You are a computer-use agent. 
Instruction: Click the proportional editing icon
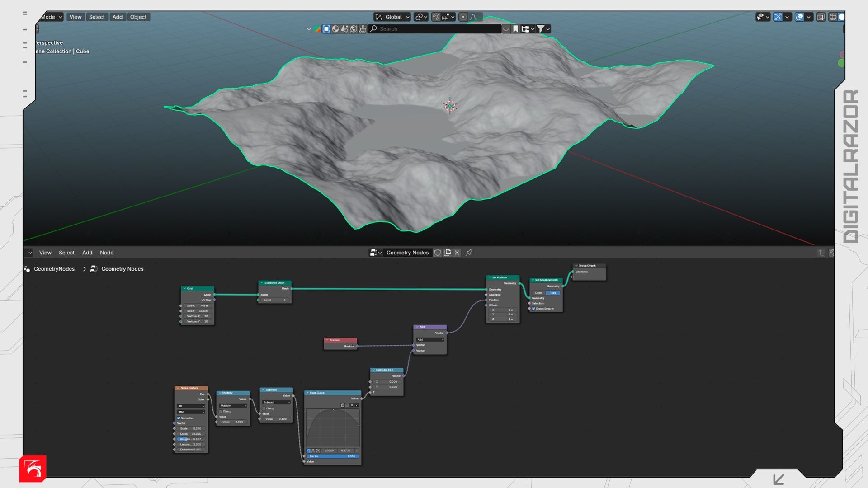click(x=463, y=17)
